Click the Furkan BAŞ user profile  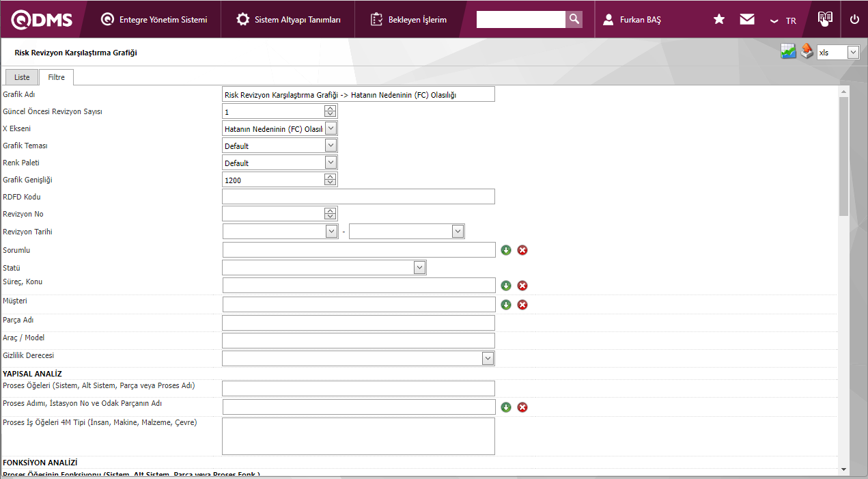pos(632,20)
